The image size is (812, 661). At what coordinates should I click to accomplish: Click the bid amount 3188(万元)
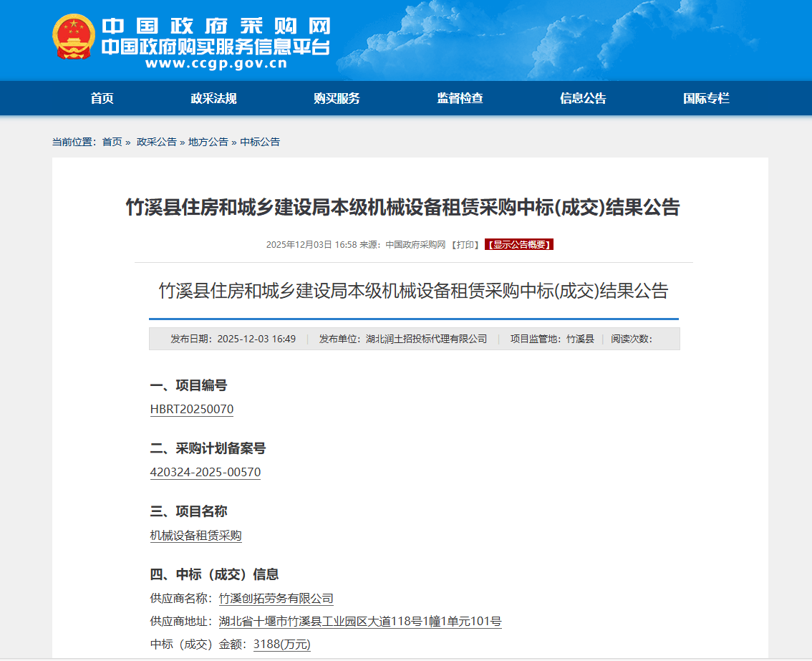pos(281,645)
